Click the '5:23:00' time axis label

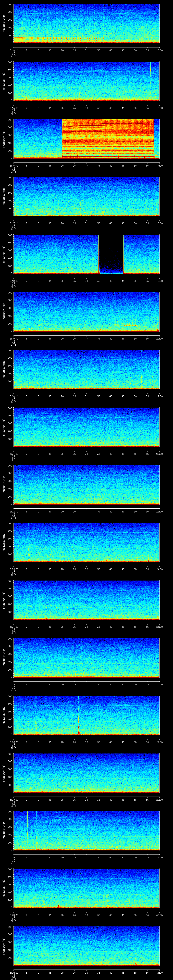pos(13,569)
